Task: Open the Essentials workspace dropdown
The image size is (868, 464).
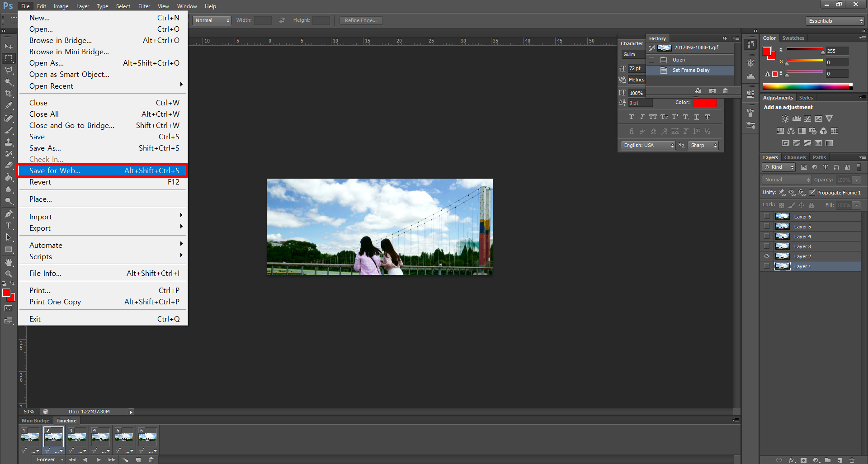Action: click(x=835, y=21)
